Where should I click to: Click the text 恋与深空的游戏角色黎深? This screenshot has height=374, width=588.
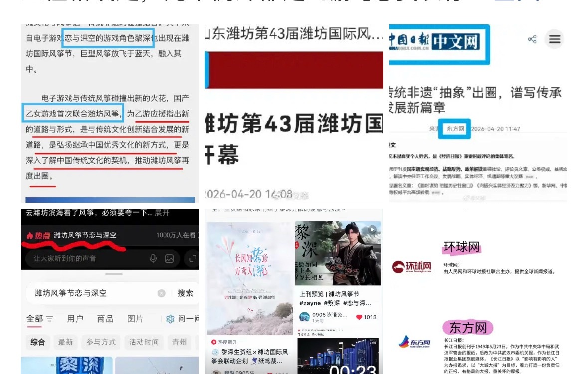click(107, 38)
